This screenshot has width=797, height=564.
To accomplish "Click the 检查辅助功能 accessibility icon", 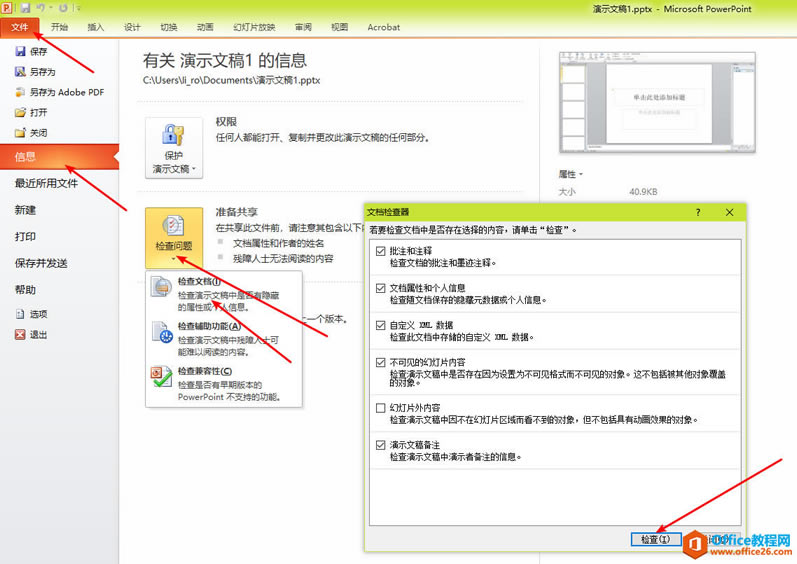I will coord(162,332).
